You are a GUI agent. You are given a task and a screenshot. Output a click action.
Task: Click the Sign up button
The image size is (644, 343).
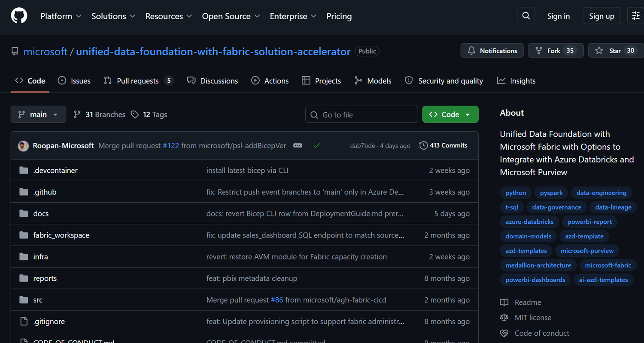[601, 16]
